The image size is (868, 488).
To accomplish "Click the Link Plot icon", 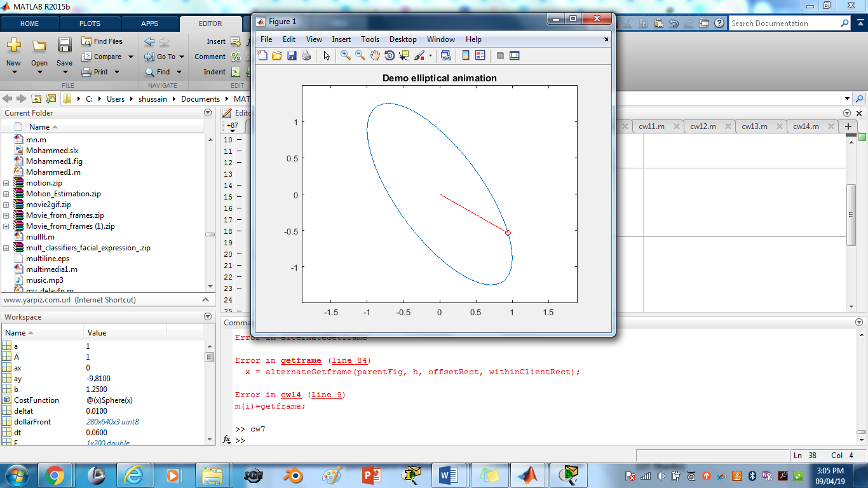I will tap(445, 55).
